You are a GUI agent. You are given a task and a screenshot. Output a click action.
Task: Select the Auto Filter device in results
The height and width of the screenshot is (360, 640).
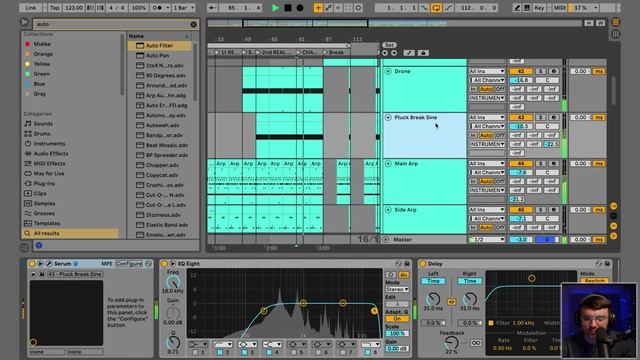(x=159, y=46)
